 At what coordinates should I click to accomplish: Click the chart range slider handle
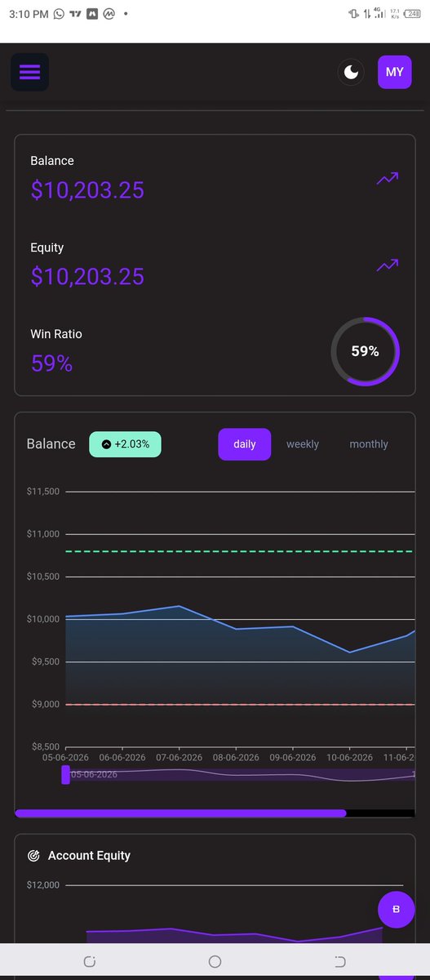pyautogui.click(x=66, y=774)
